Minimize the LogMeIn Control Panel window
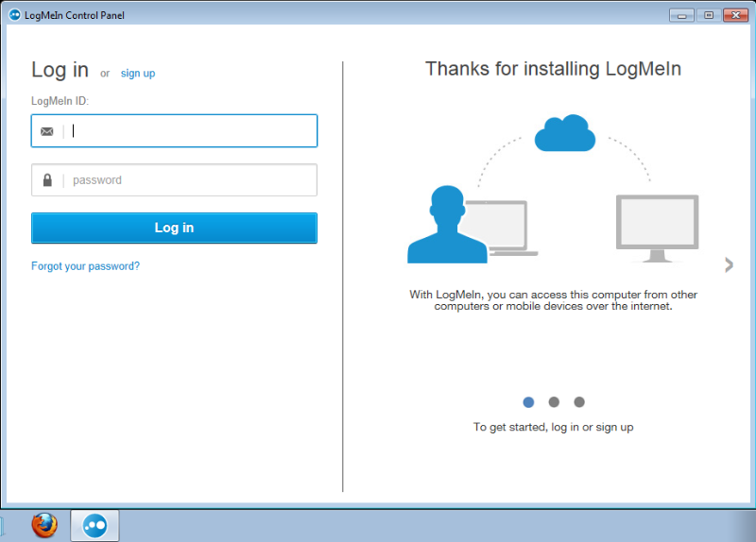This screenshot has height=542, width=756. pos(680,15)
